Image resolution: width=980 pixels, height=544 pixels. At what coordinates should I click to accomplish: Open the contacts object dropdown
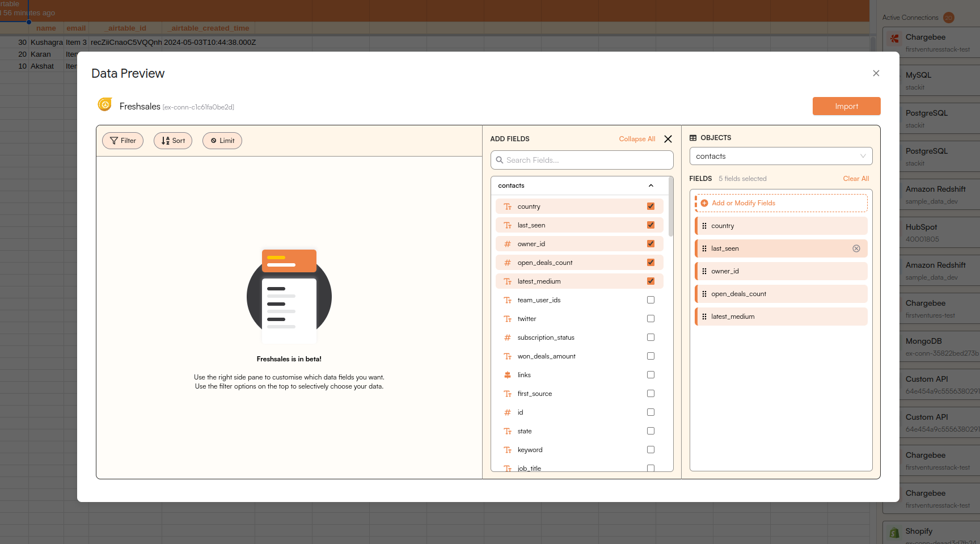(781, 156)
